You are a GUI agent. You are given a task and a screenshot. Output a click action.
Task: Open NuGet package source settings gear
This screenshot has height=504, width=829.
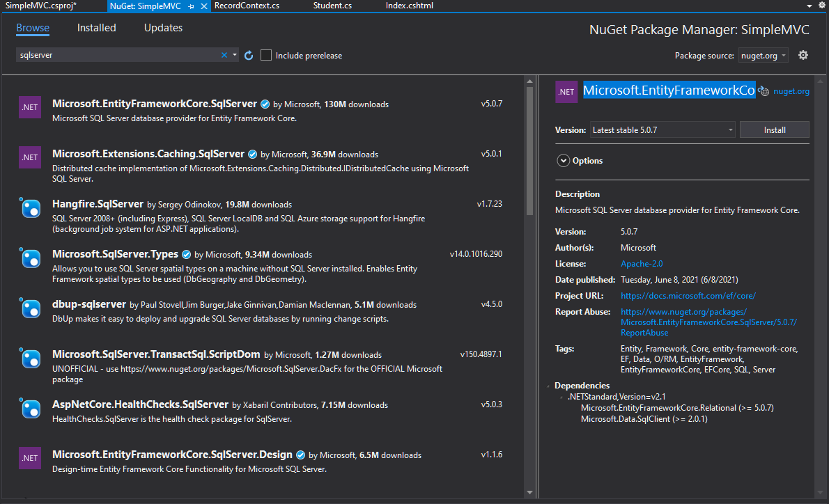click(x=803, y=55)
